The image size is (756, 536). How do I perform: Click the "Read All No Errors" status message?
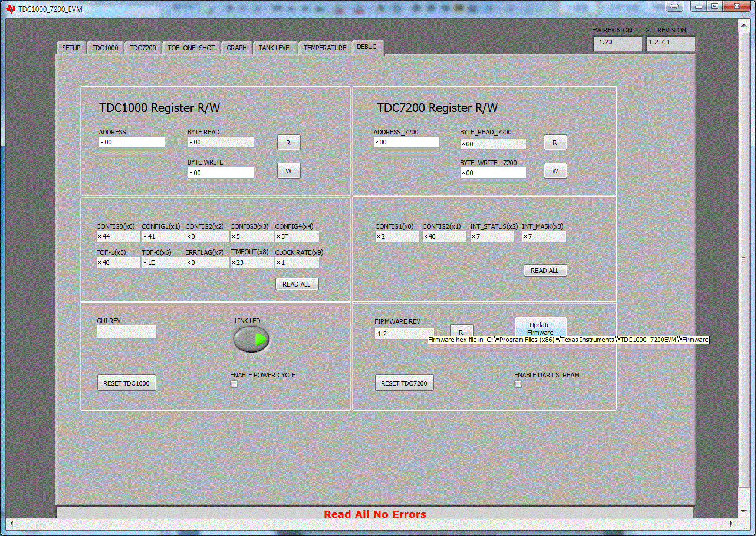(375, 514)
